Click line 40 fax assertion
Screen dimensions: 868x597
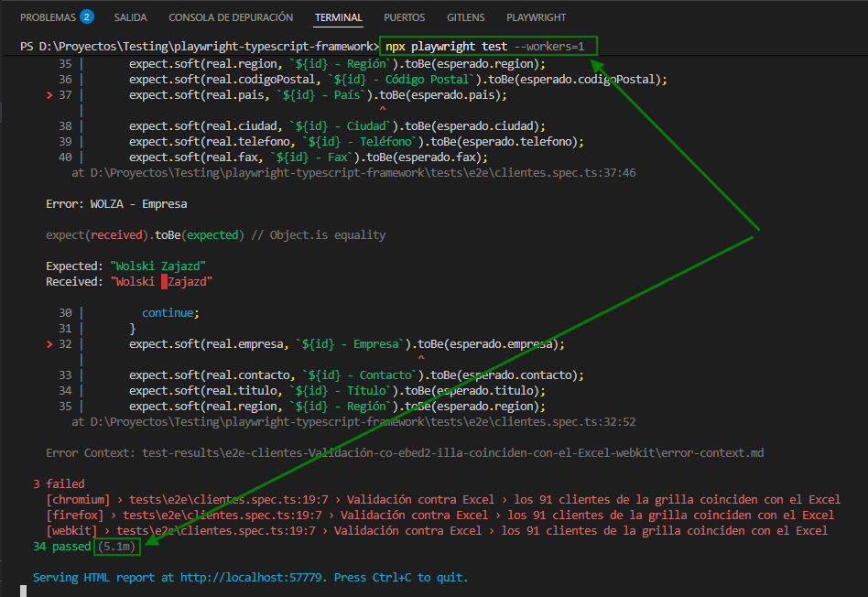click(x=309, y=157)
